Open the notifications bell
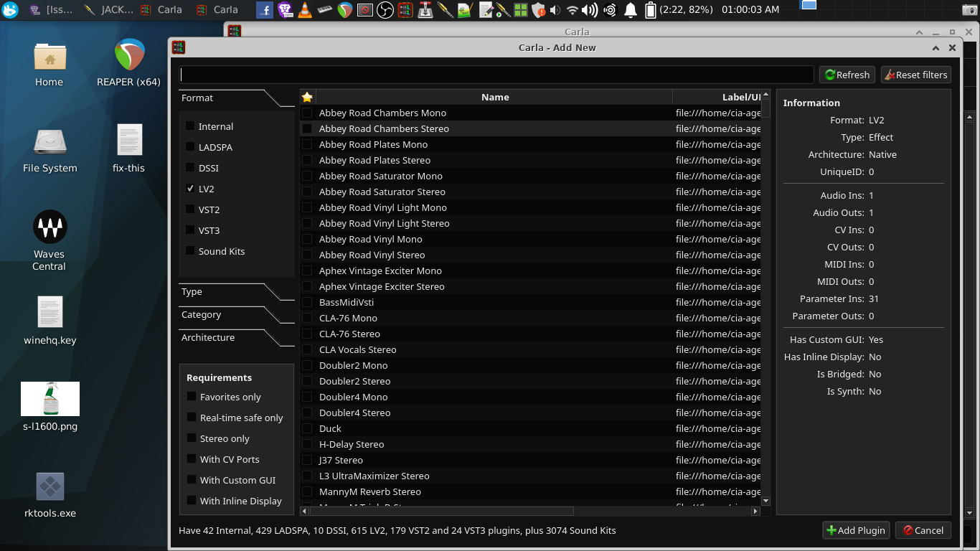This screenshot has height=551, width=980. click(631, 10)
